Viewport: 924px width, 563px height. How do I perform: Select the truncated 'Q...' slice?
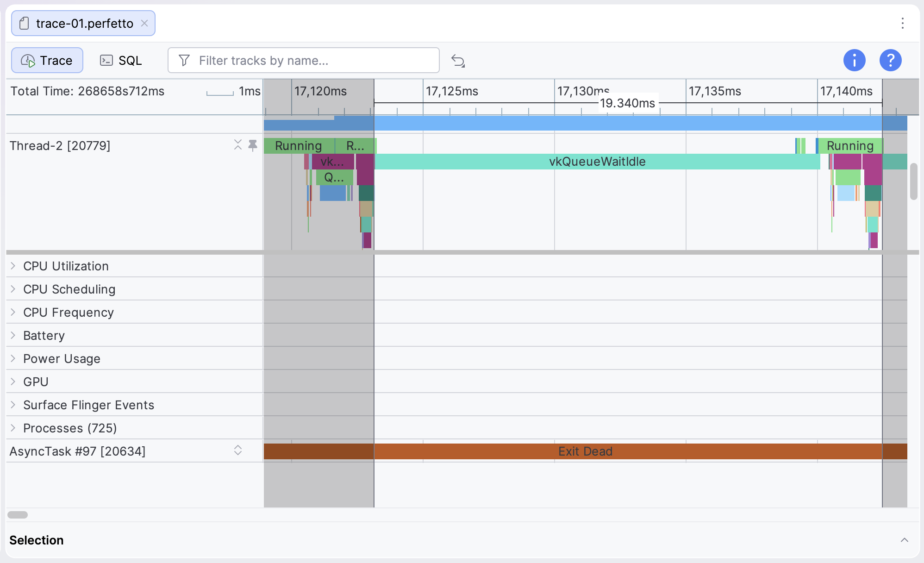pyautogui.click(x=334, y=177)
